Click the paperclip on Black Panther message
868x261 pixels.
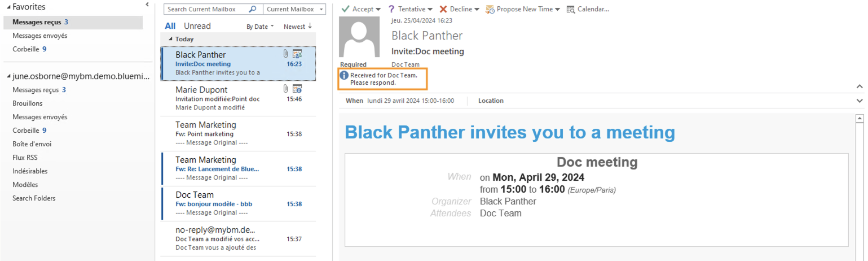tap(286, 54)
